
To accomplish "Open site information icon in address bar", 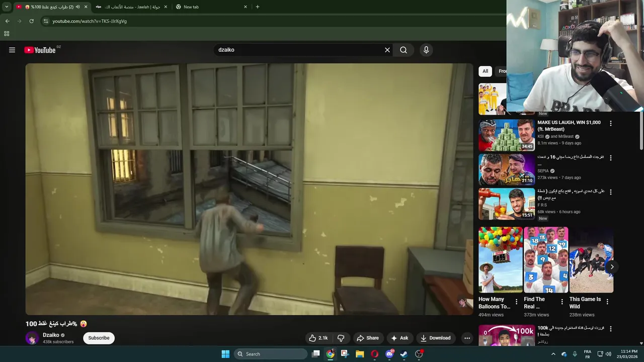I will (46, 21).
